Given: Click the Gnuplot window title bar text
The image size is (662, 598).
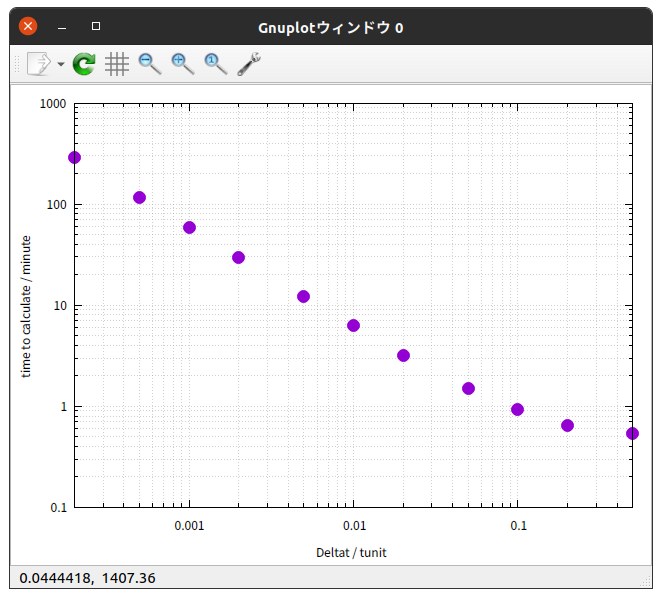Looking at the screenshot, I should point(331,28).
